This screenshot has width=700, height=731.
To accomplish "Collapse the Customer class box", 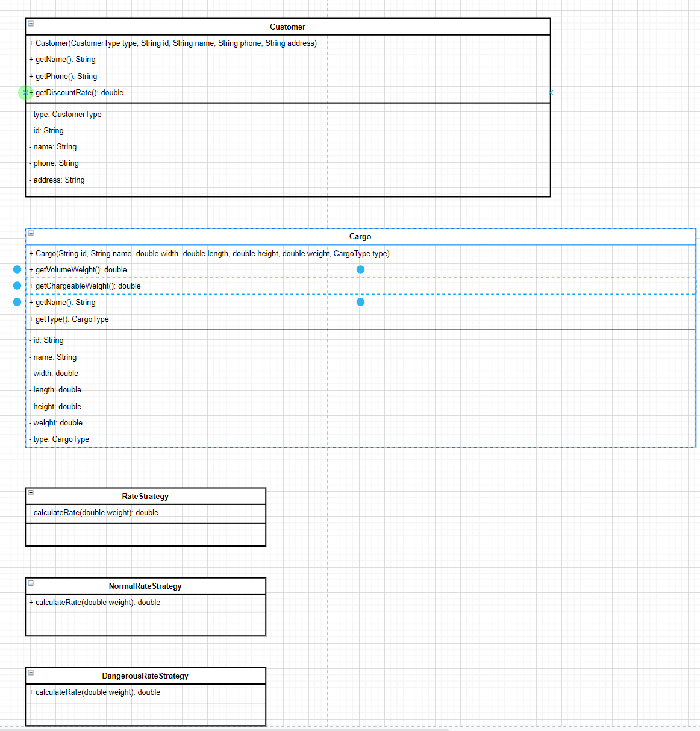I will tap(31, 24).
